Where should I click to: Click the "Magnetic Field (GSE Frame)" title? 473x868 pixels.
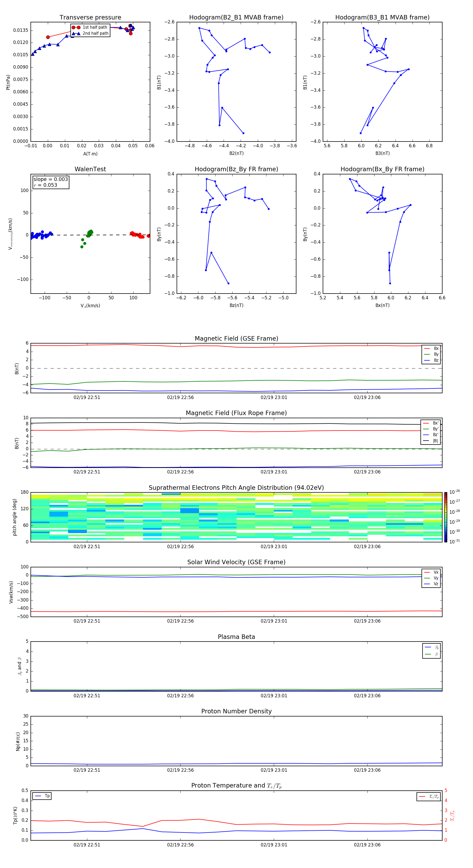click(236, 339)
